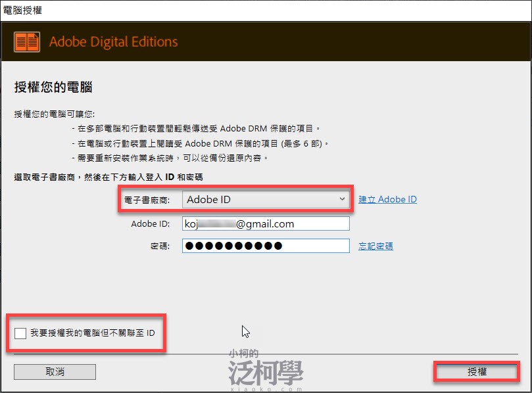Click the 授權您的電腦可讓您: intro line
Screen dimensions: 532x393
(55, 114)
